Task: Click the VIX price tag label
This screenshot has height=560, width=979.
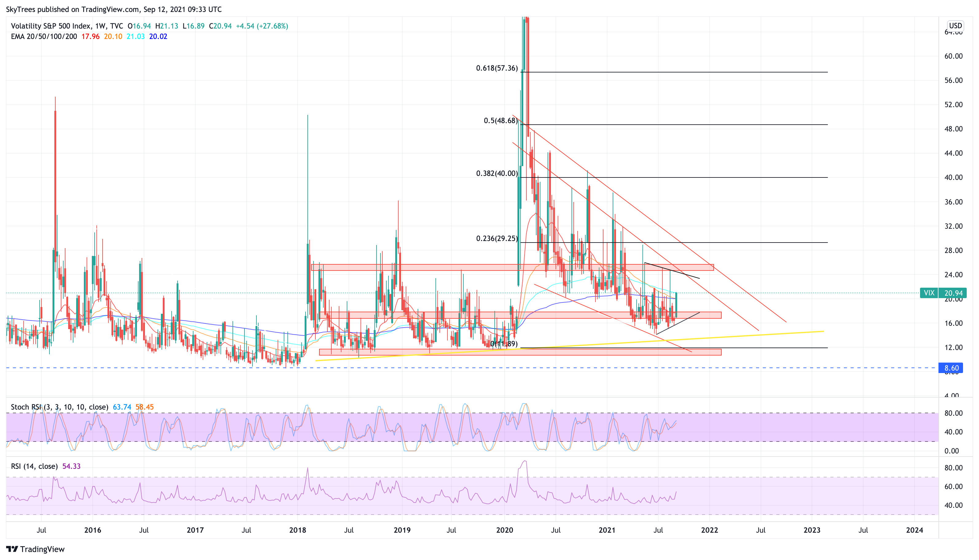Action: click(929, 293)
